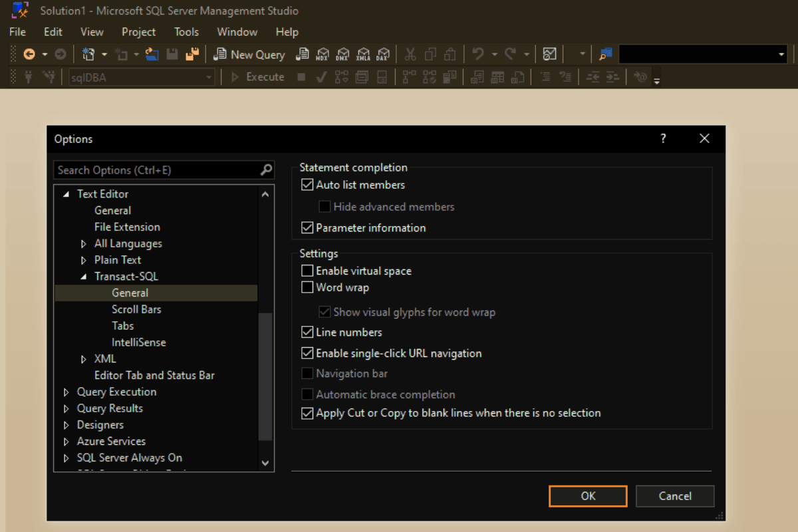Screen dimensions: 798x532
Task: Toggle Enable virtual space checkbox
Action: 307,271
